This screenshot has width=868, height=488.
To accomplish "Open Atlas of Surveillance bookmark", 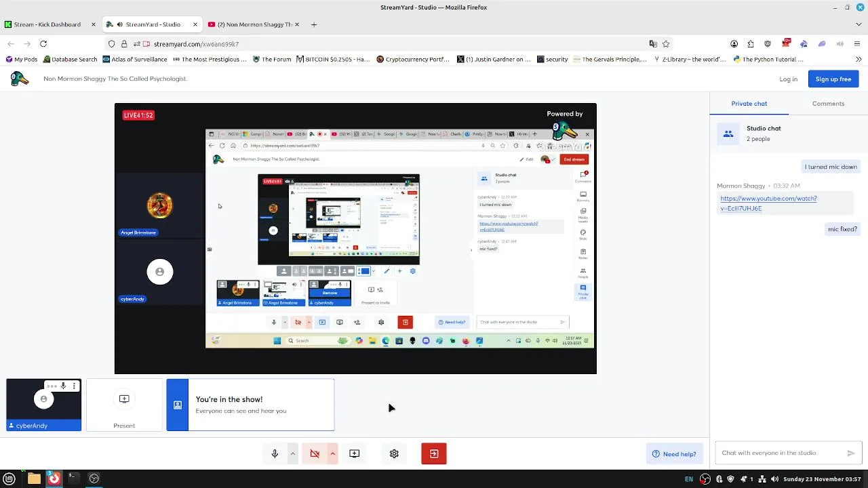I will tap(134, 60).
